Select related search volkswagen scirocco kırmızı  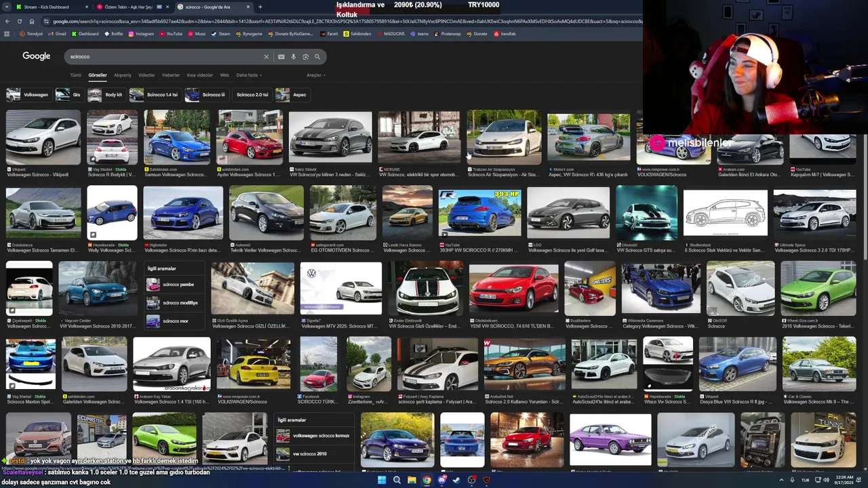pyautogui.click(x=314, y=436)
